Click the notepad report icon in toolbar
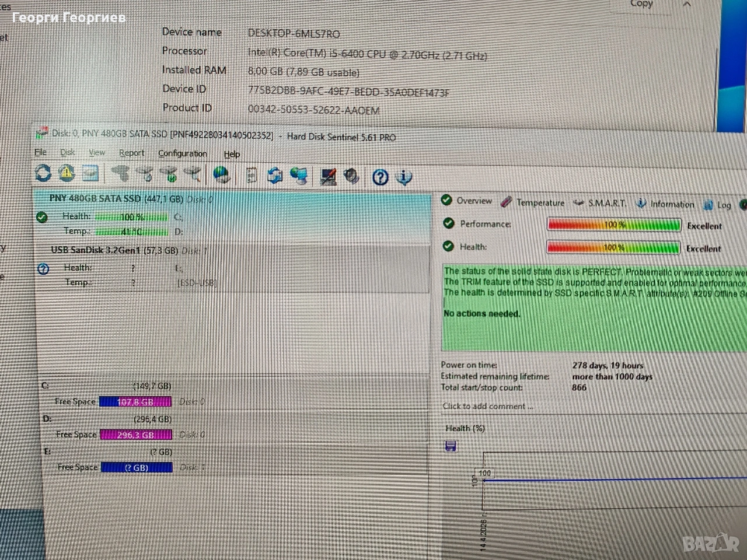Viewport: 747px width, 560px height. [x=252, y=175]
